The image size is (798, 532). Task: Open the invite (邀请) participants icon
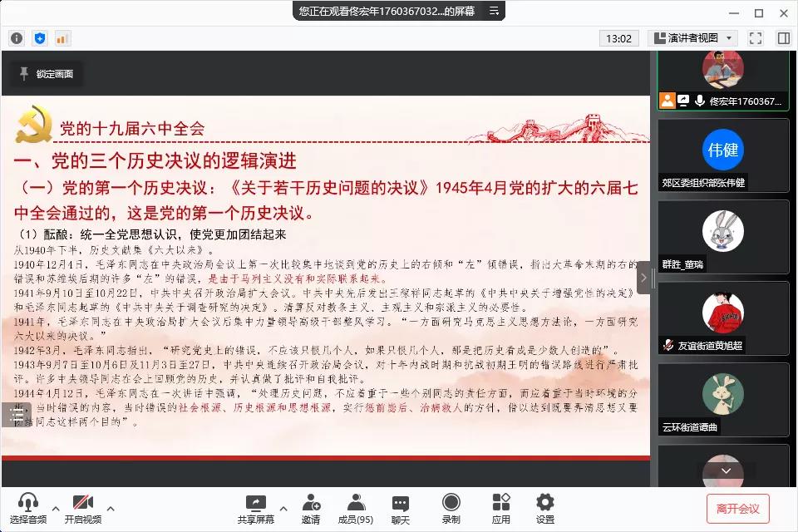311,508
